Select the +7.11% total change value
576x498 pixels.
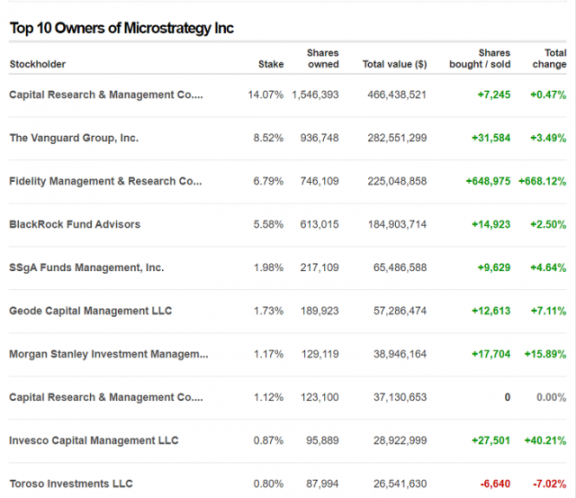[548, 311]
